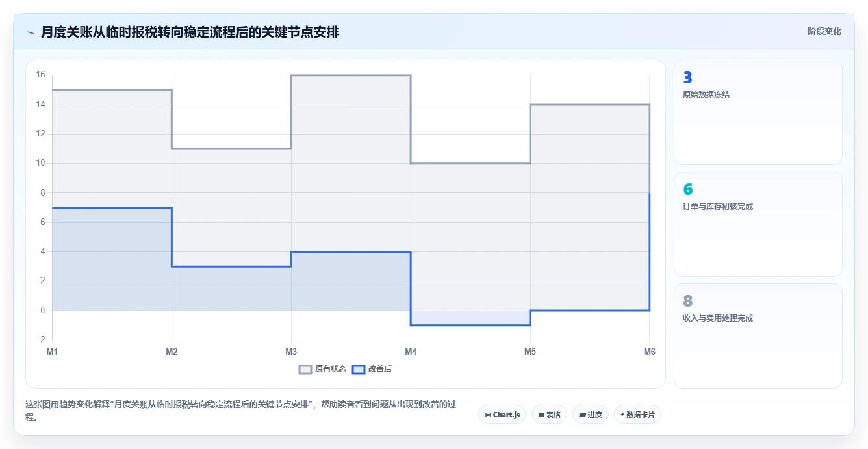This screenshot has height=449, width=868.
Task: Select the Chart.js tag chip
Action: [x=502, y=415]
